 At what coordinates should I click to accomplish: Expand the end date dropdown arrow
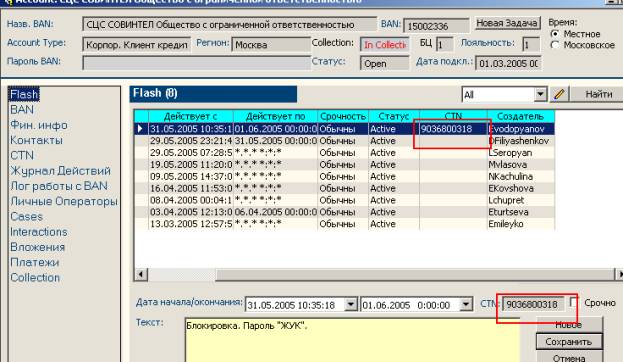466,304
